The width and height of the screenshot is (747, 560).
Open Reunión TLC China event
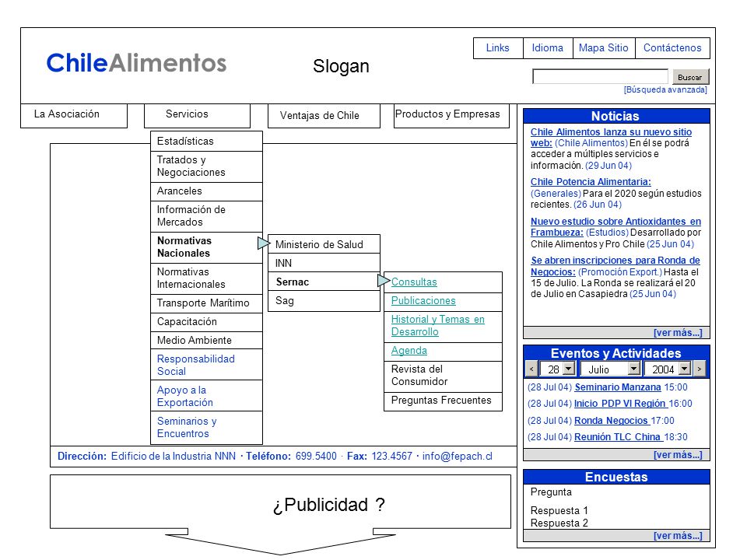click(618, 436)
